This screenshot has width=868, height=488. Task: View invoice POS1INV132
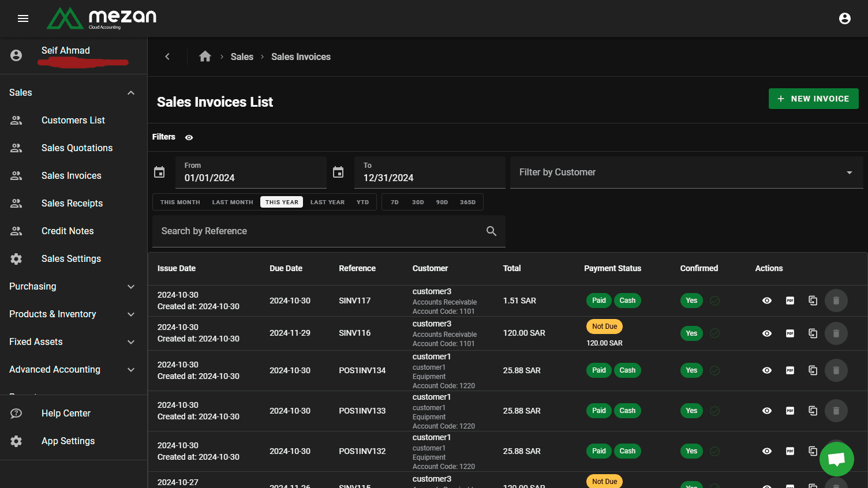coord(767,451)
